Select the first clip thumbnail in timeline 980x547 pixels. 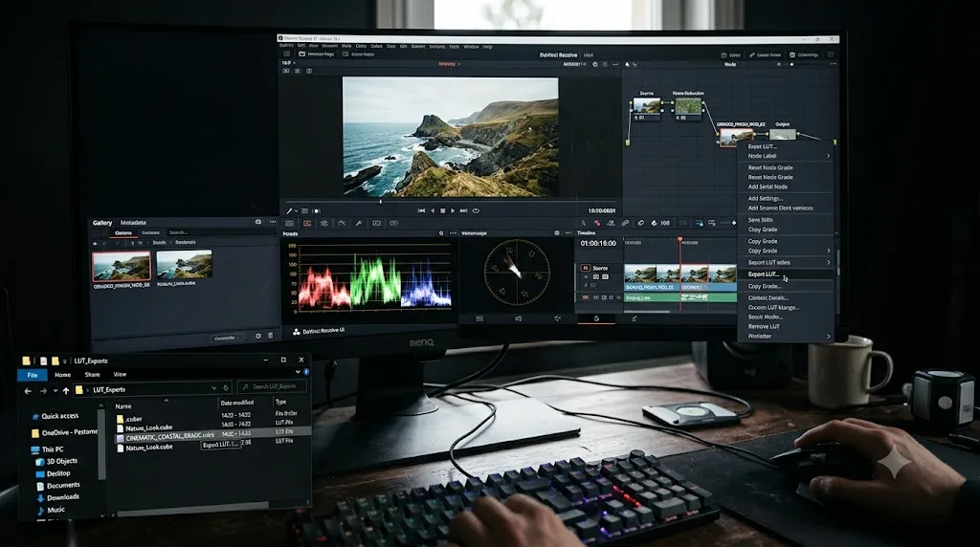(x=640, y=273)
